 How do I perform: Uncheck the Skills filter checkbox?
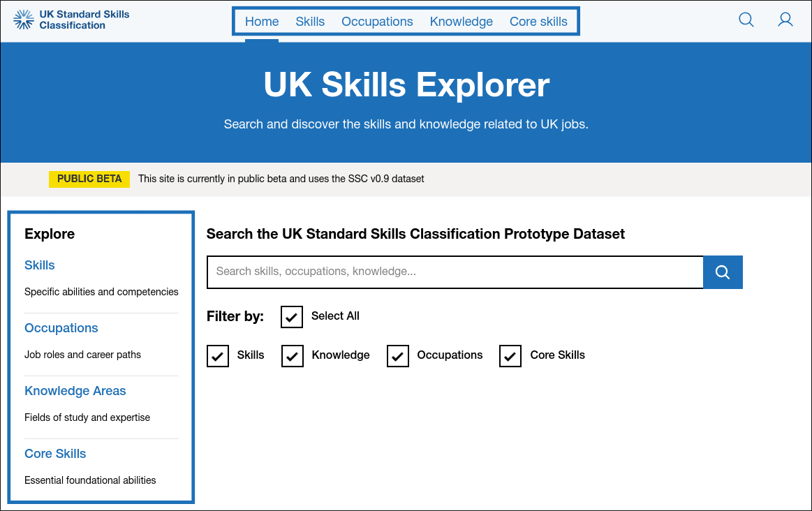point(218,356)
